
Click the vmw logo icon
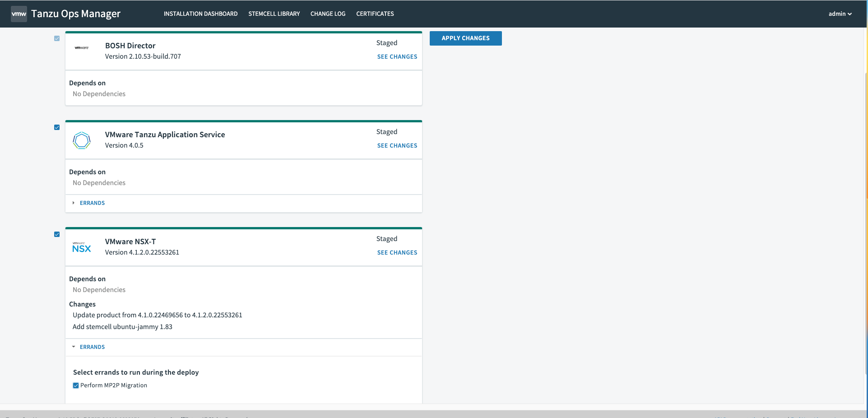click(x=19, y=14)
